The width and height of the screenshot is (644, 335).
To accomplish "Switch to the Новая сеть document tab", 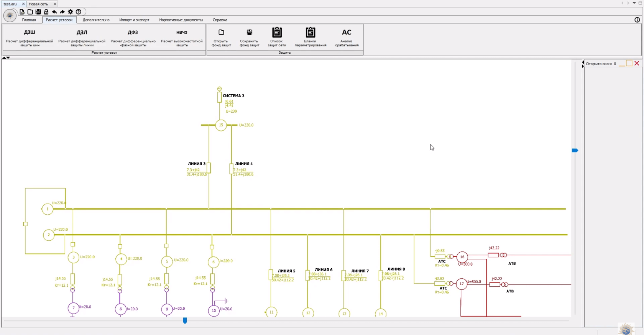I will pos(39,4).
